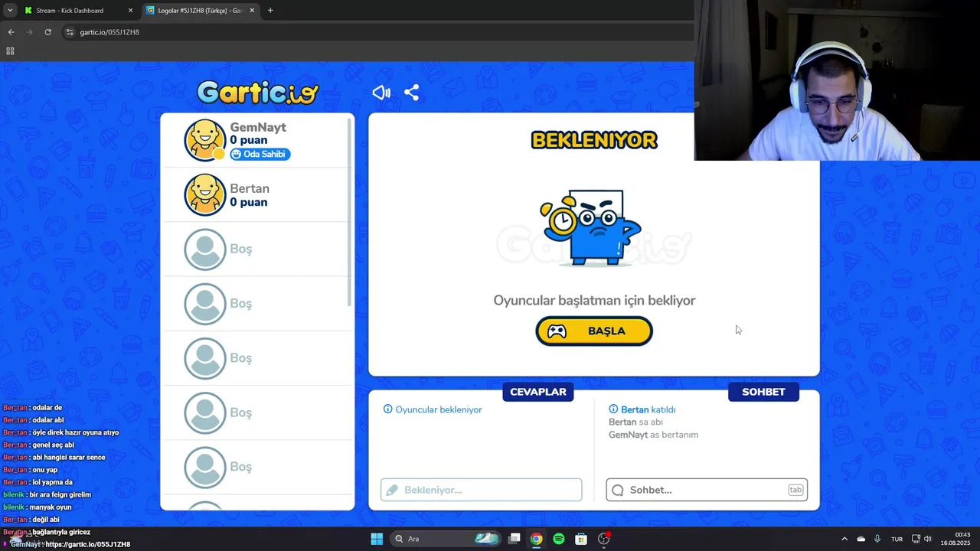Toggle the Gartic sound speaker icon

pos(381,93)
